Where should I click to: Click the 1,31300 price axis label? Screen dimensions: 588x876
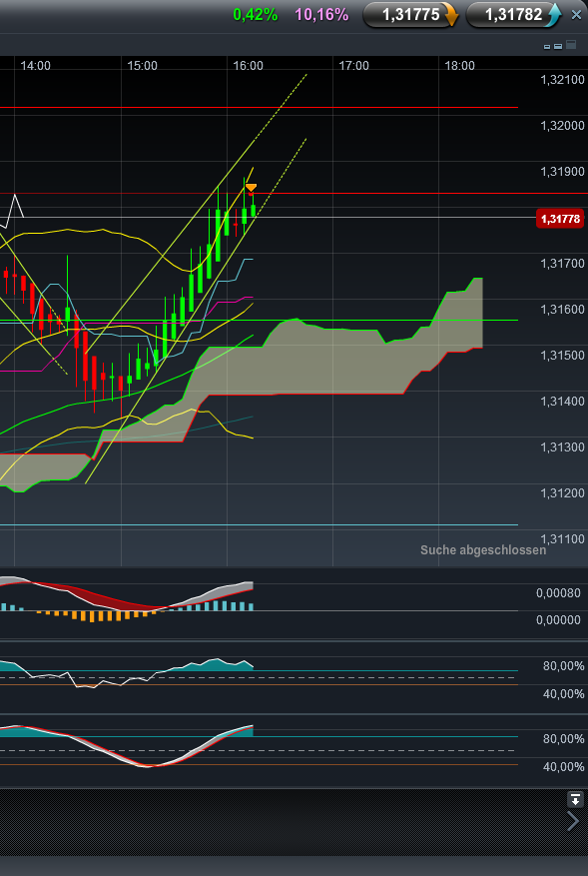click(562, 446)
